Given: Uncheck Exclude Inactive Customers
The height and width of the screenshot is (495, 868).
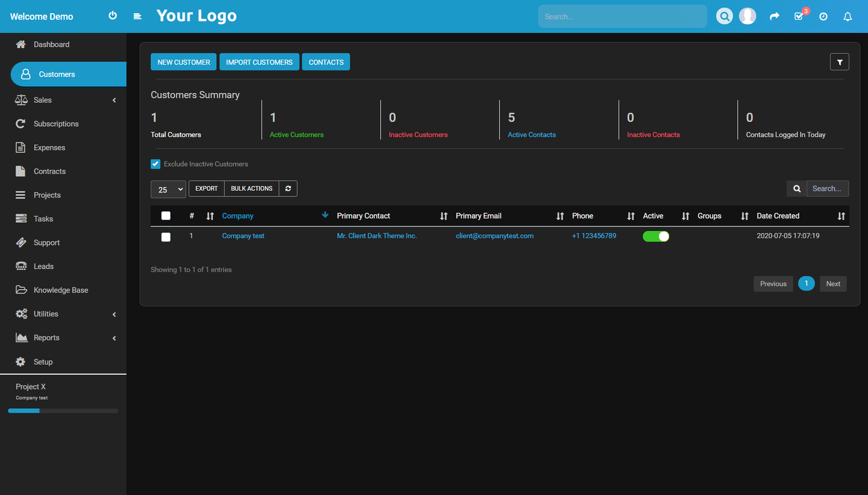Looking at the screenshot, I should point(156,164).
